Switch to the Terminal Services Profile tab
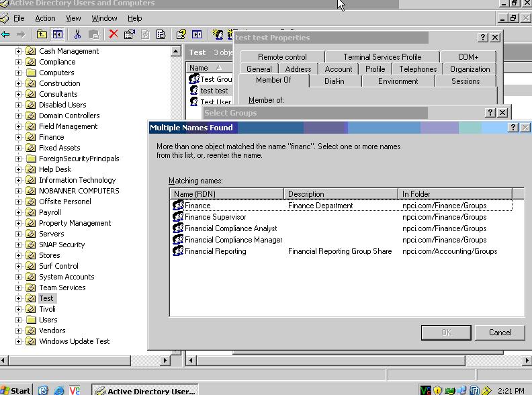The height and width of the screenshot is (395, 532). pos(382,57)
